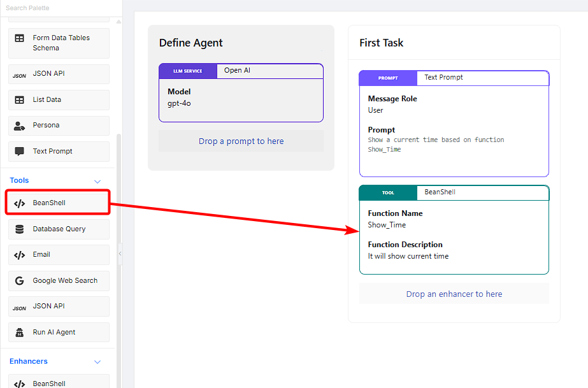Click the Enhancers section heading
The height and width of the screenshot is (388, 588).
(x=29, y=361)
